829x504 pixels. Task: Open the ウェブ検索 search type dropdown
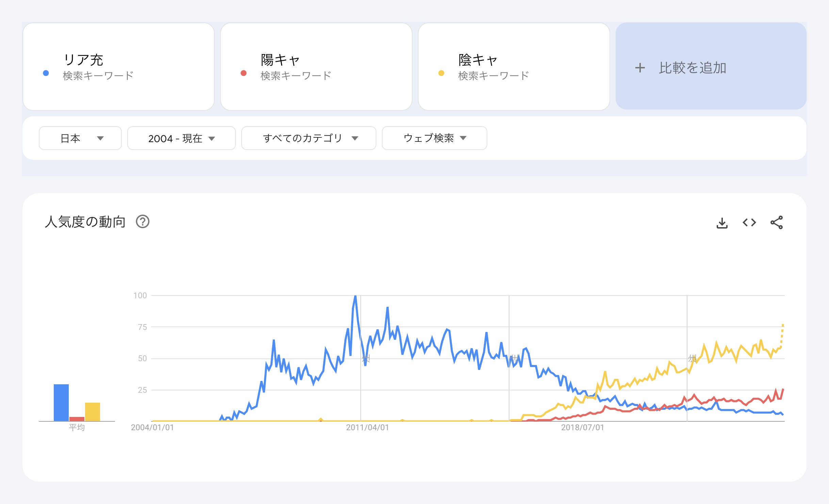click(434, 138)
